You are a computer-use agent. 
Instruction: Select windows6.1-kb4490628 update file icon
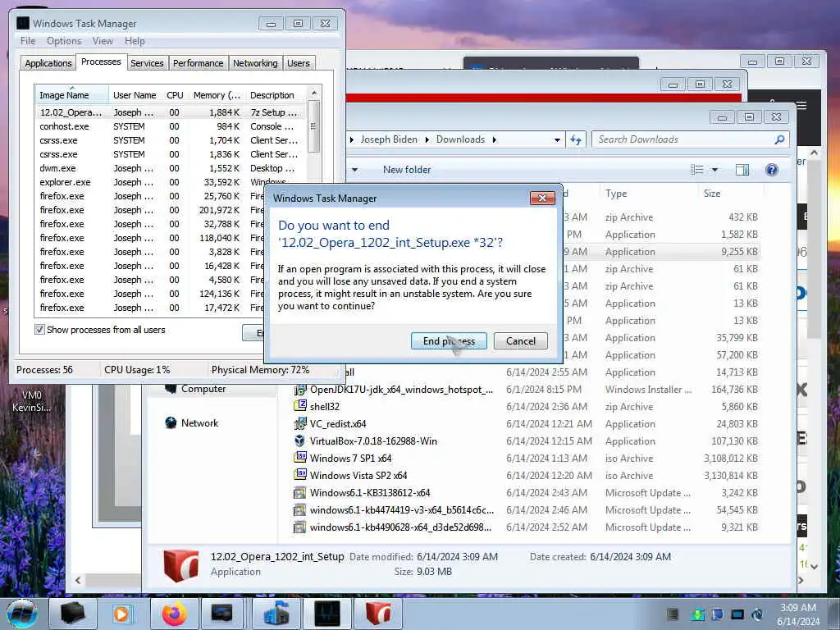(300, 527)
